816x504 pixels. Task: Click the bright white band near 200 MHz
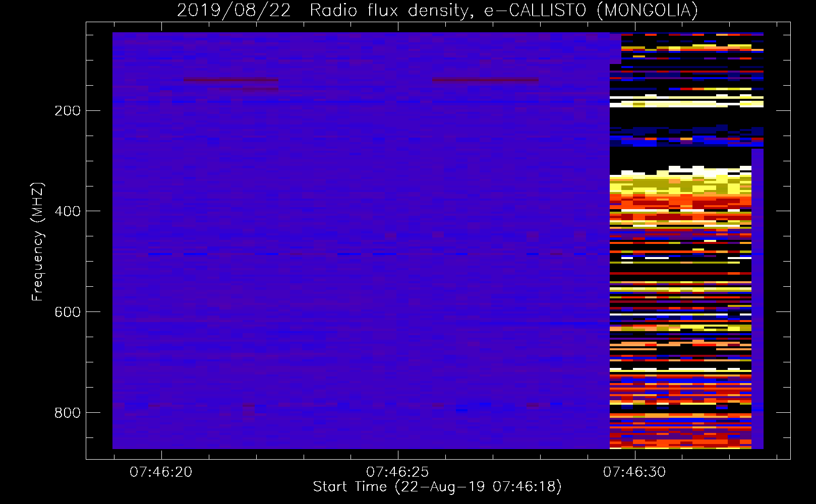coord(686,103)
